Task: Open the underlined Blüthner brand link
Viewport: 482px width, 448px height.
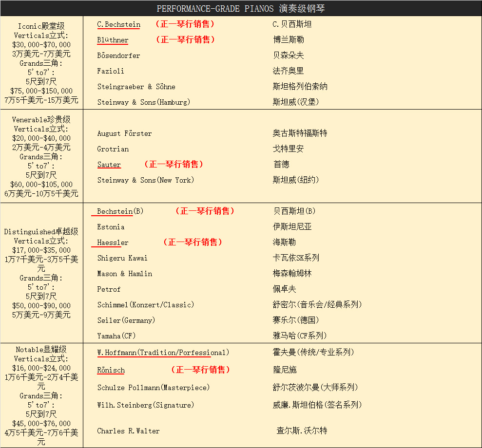Action: click(x=113, y=40)
